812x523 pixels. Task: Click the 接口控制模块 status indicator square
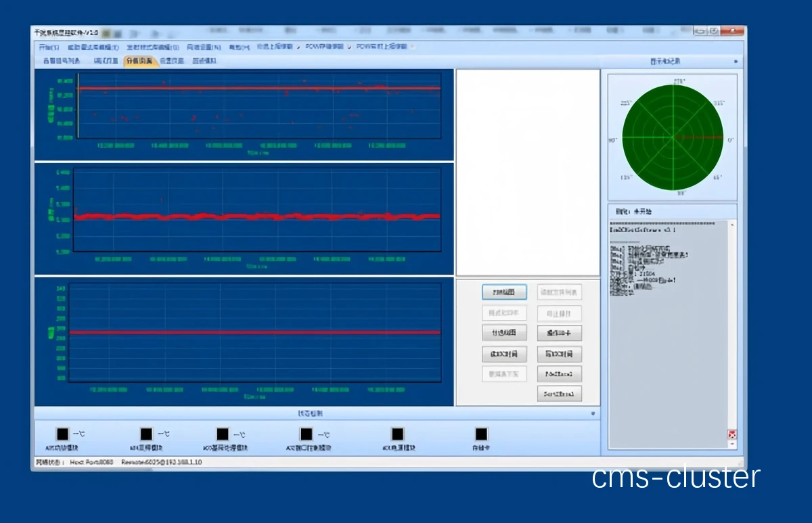pos(307,434)
